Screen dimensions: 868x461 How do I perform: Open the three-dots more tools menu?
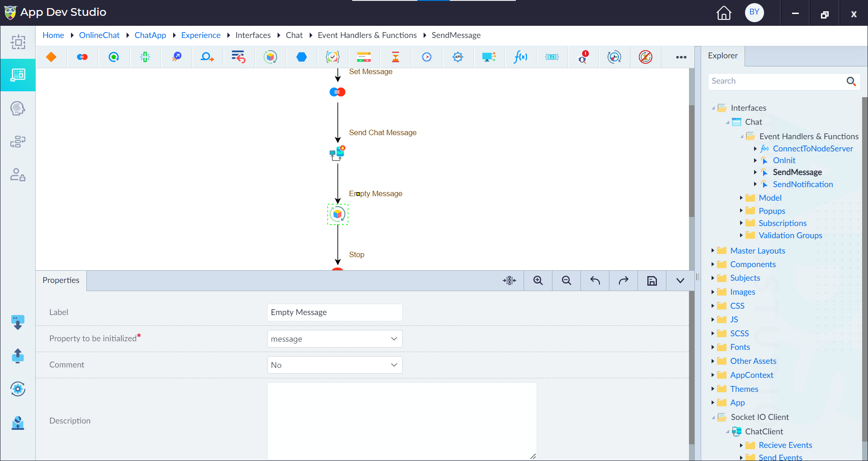(681, 57)
